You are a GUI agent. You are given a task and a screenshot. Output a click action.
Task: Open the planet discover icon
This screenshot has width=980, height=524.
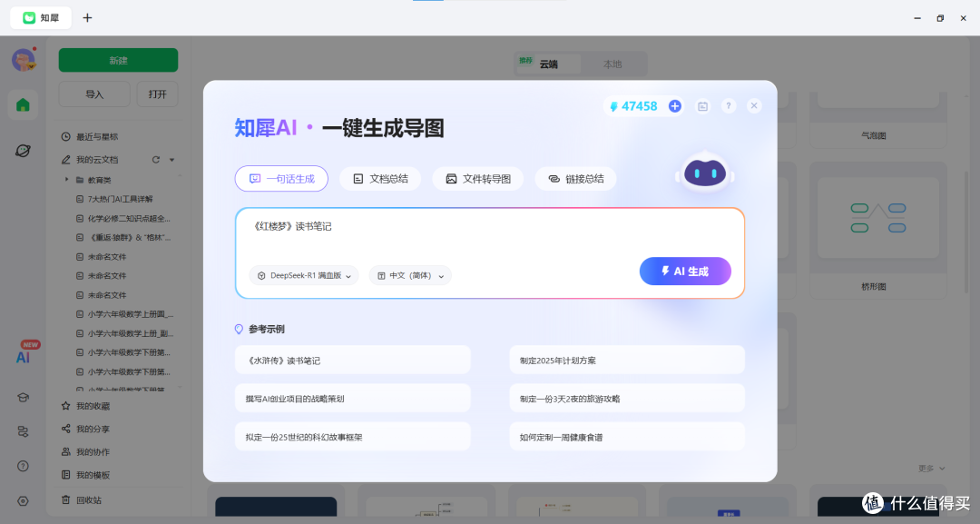point(23,151)
